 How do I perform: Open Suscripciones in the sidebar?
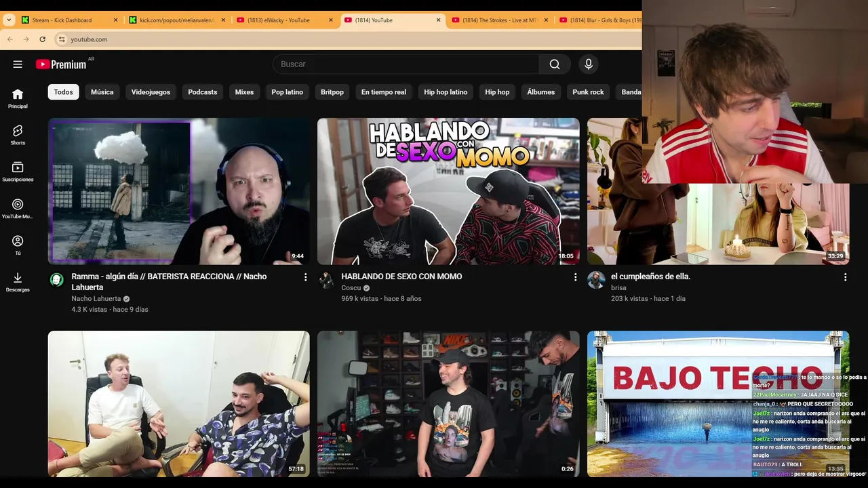coord(18,171)
